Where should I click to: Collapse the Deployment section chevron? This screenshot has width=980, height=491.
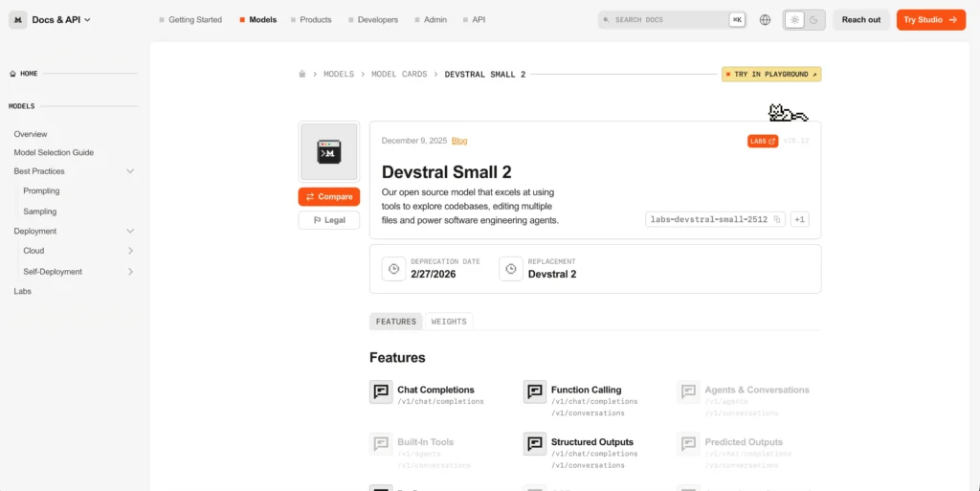[x=130, y=231]
